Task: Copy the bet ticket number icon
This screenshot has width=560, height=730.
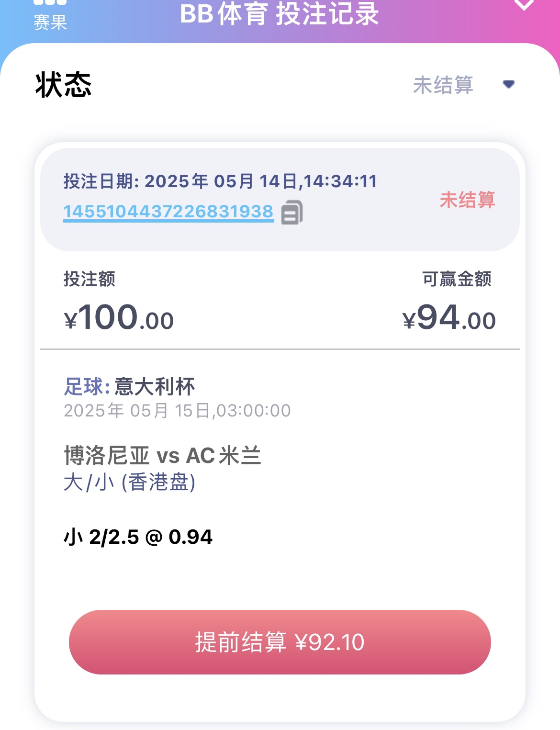Action: [292, 212]
